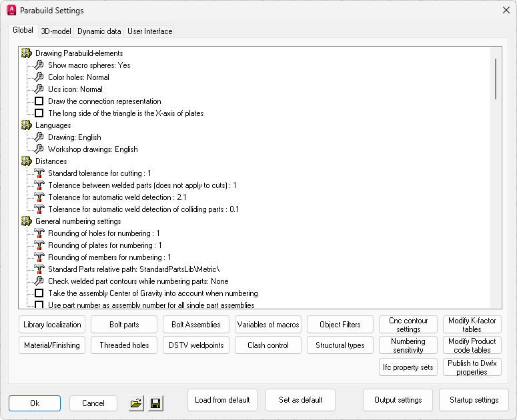
Task: Open Threaded holes settings
Action: [124, 345]
